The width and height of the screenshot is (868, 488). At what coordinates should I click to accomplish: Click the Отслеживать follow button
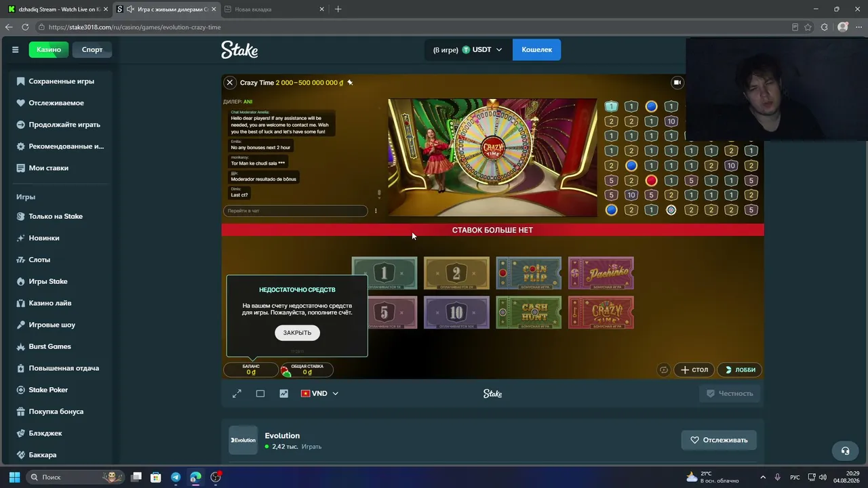719,440
